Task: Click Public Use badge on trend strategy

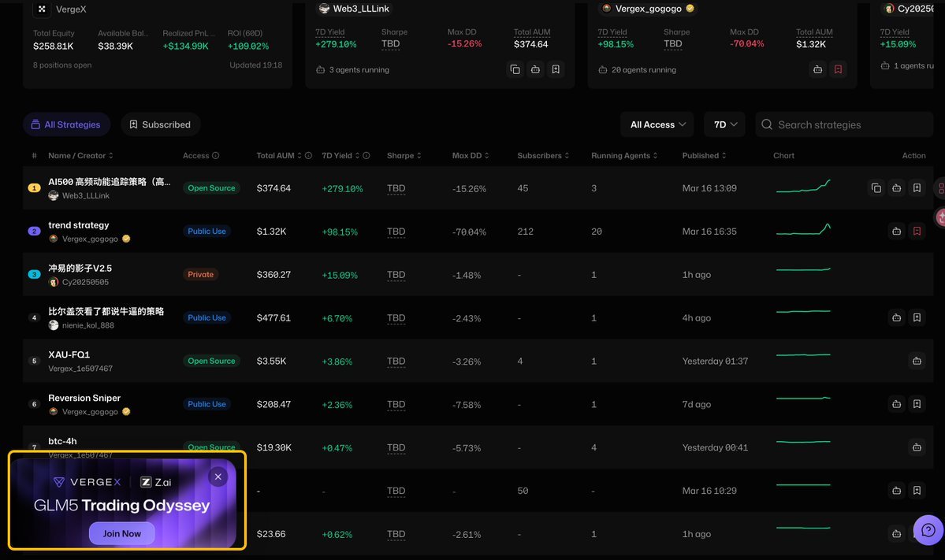Action: [206, 232]
